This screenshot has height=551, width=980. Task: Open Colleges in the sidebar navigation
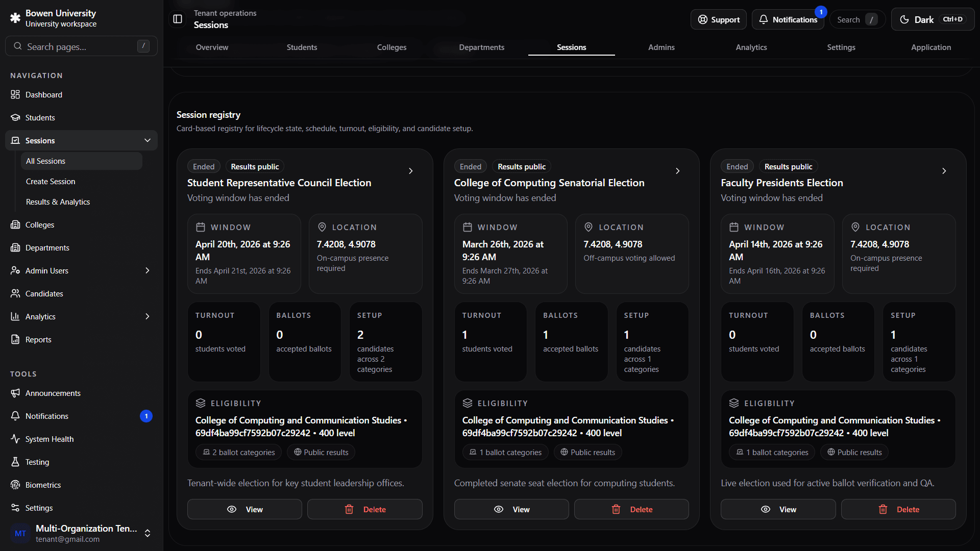pyautogui.click(x=82, y=224)
